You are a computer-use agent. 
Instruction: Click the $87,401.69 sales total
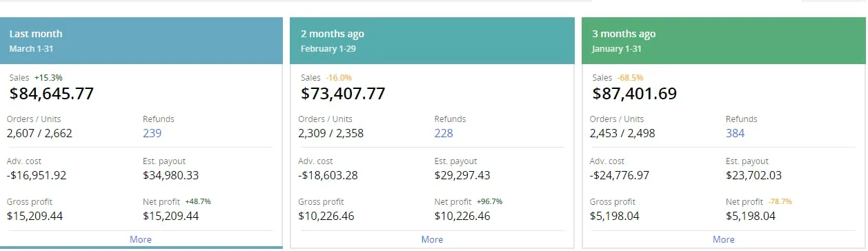(x=635, y=93)
